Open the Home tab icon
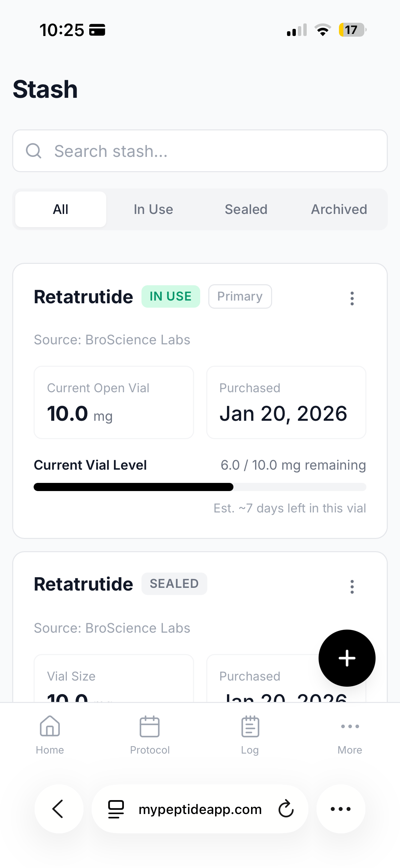The image size is (400, 868). pos(50,726)
